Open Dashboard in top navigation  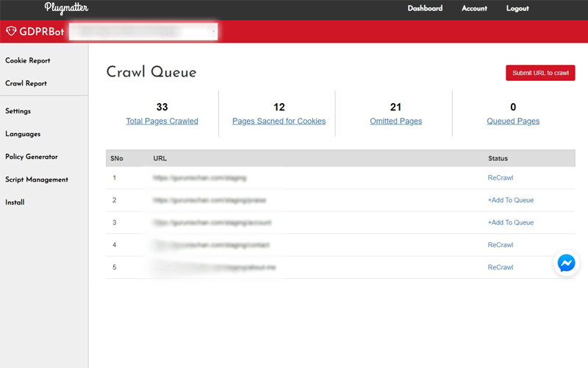coord(425,9)
